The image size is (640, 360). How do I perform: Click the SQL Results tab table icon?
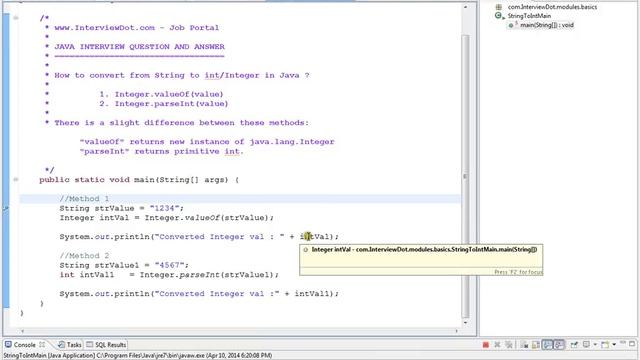(x=90, y=345)
